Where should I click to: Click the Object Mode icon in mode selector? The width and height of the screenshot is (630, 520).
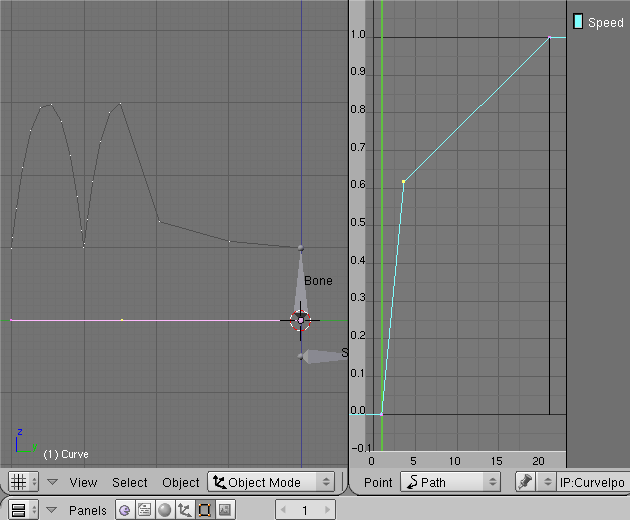[x=219, y=481]
